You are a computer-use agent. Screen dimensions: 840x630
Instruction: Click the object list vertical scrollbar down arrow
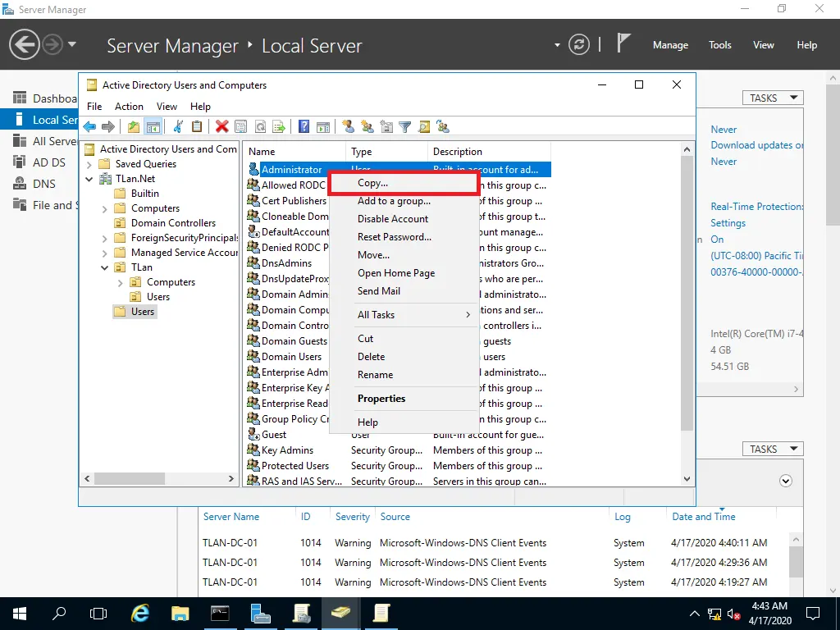point(687,479)
